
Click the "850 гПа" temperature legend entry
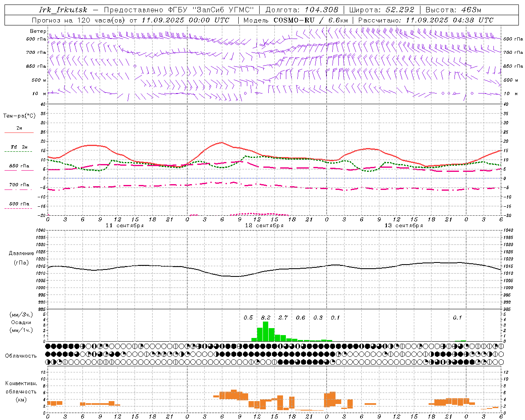coord(19,166)
